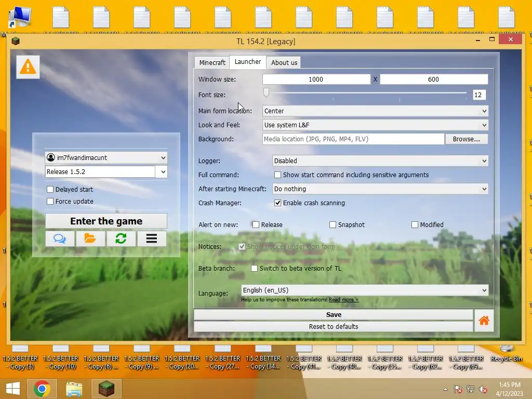This screenshot has width=532, height=399.
Task: Show hidden tray icons arrow
Action: pyautogui.click(x=445, y=389)
